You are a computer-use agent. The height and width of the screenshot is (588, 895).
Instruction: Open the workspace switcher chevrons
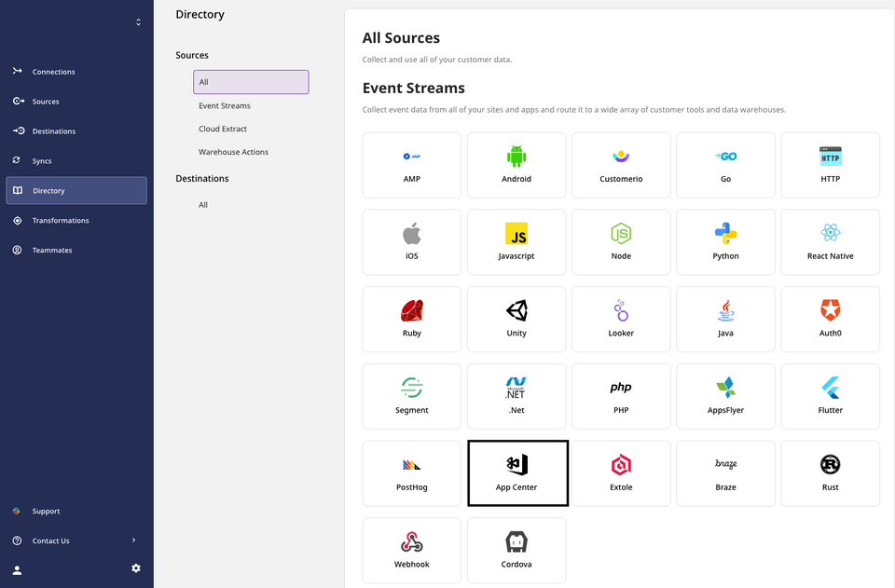[x=138, y=21]
